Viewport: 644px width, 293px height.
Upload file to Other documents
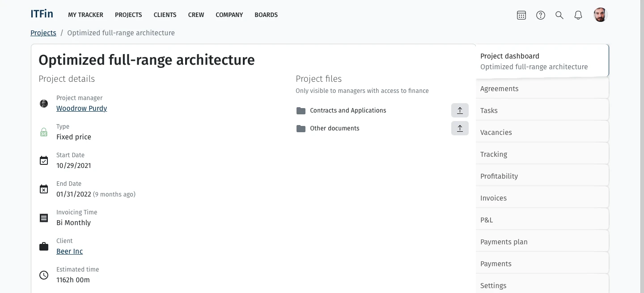pos(460,128)
